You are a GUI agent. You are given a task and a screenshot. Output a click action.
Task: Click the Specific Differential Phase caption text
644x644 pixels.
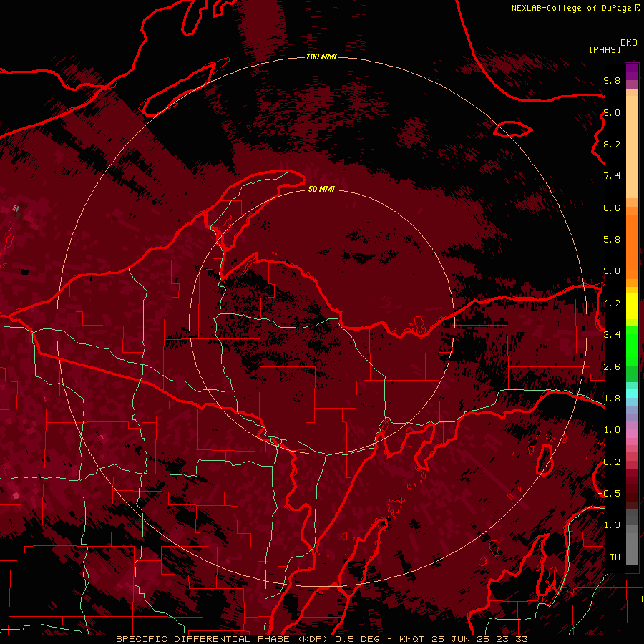point(321,639)
